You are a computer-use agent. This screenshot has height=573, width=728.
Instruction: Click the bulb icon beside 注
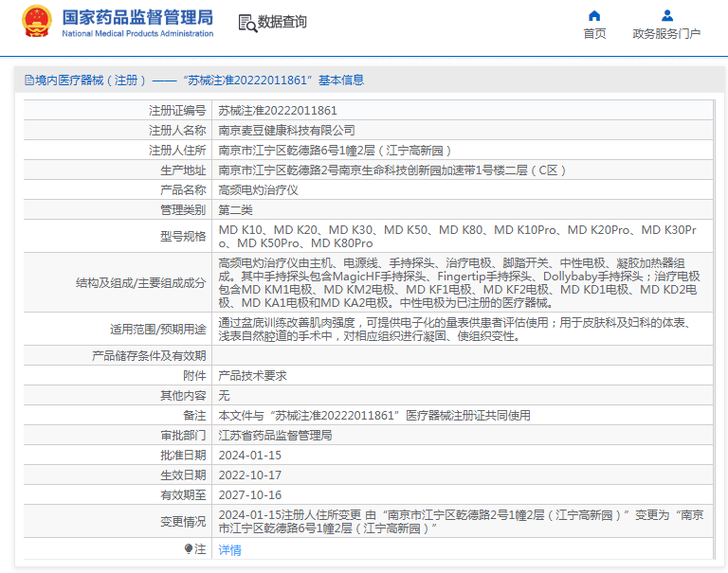188,549
